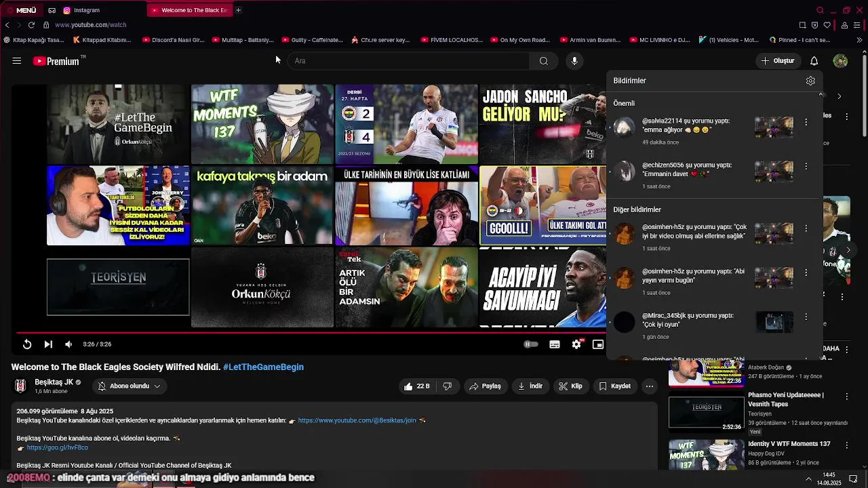Like the video with 22 B likes
868x488 pixels.
point(417,386)
